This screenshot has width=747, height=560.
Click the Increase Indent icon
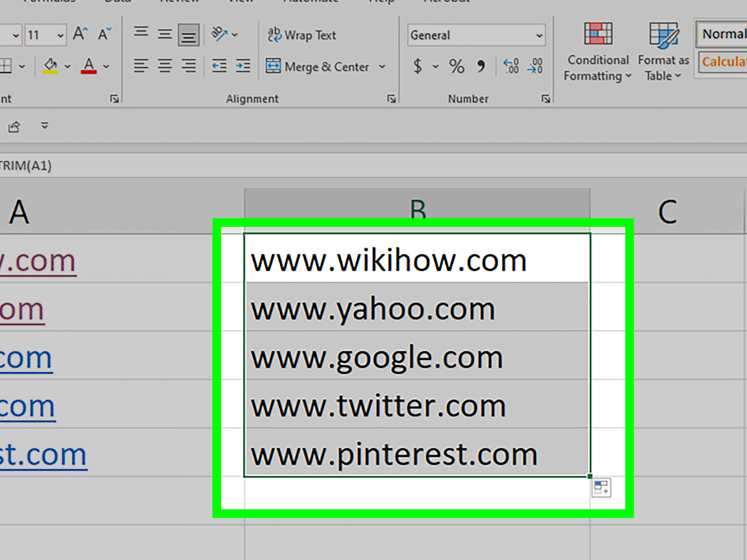[243, 66]
